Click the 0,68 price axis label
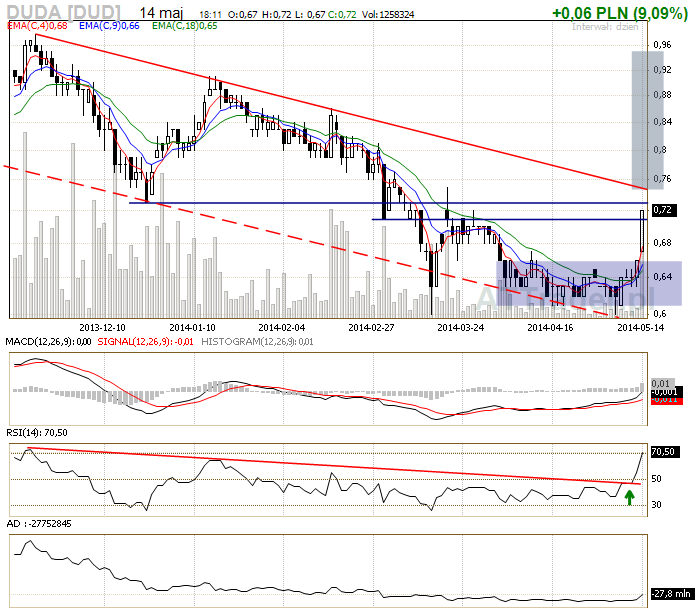The width and height of the screenshot is (700, 613). point(662,243)
